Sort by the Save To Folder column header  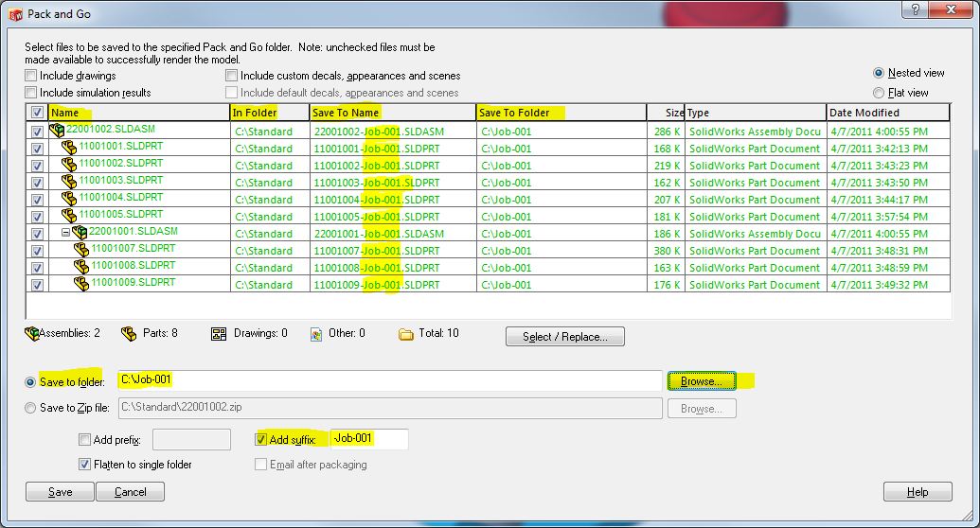(x=561, y=113)
